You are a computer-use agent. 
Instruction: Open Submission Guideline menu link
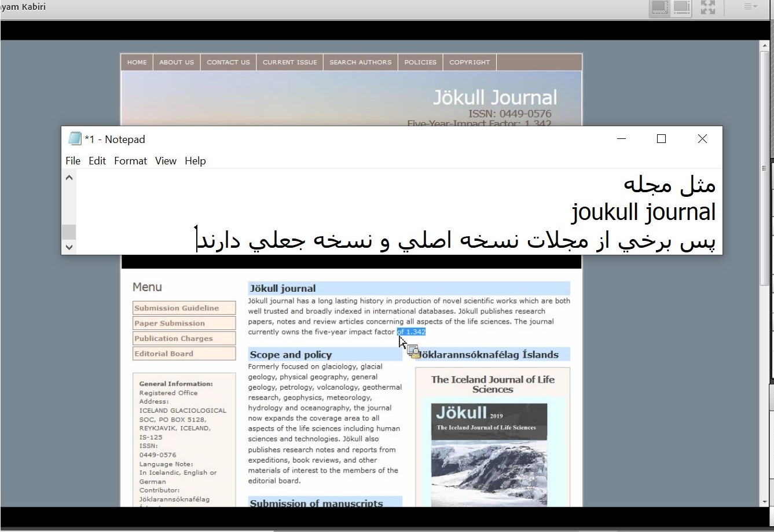coord(184,308)
